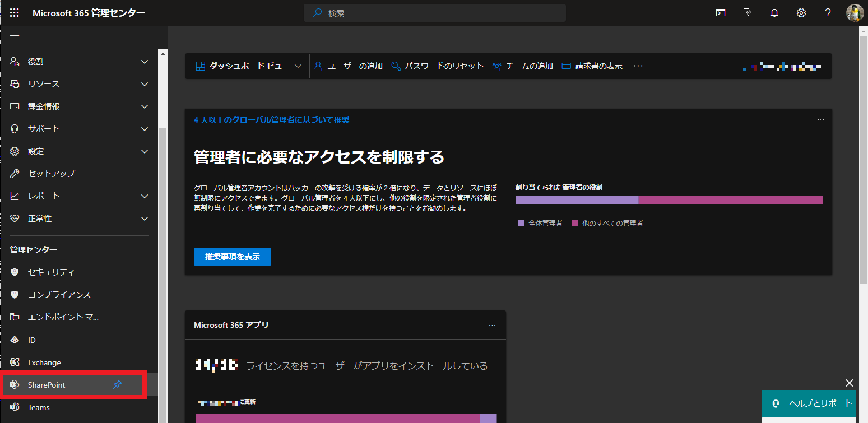Click the ID diamond icon
Image resolution: width=868 pixels, height=423 pixels.
point(15,340)
